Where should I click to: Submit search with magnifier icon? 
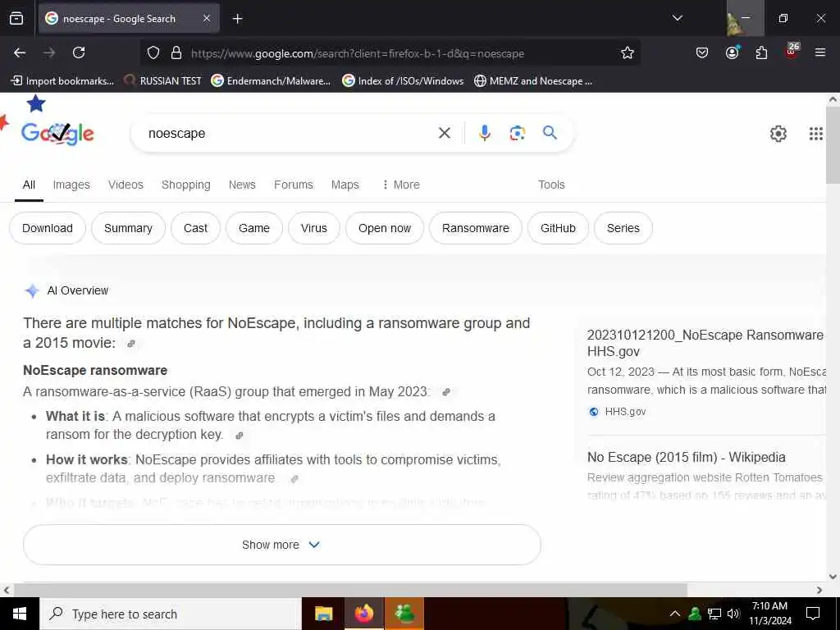[x=550, y=132]
